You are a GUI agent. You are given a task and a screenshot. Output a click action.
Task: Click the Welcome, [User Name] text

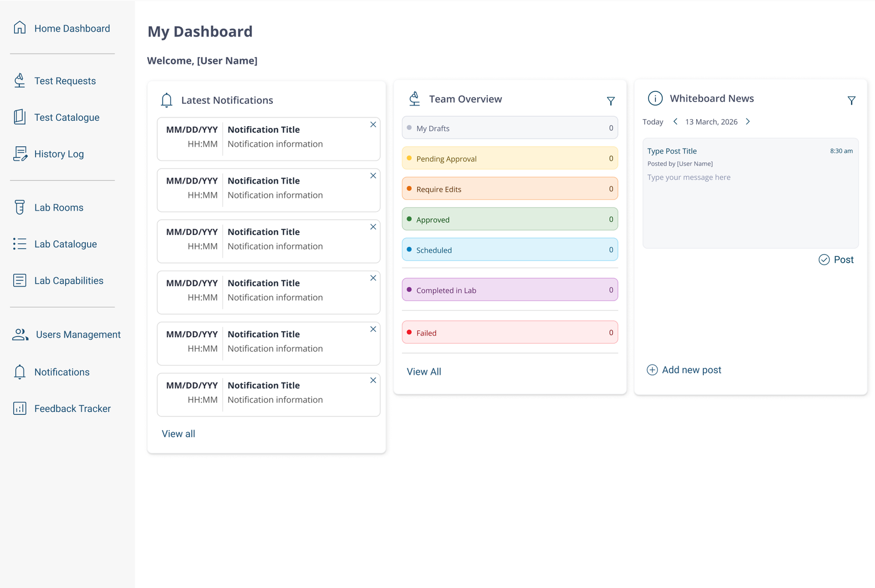202,61
